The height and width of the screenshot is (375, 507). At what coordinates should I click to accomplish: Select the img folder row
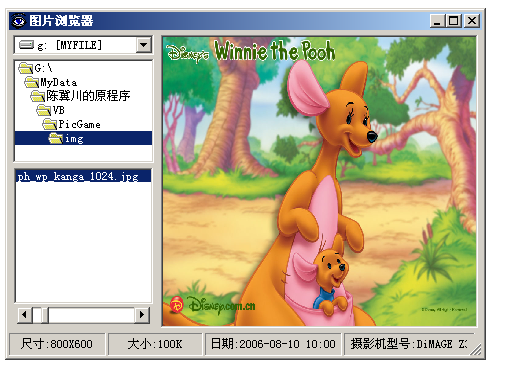[83, 138]
